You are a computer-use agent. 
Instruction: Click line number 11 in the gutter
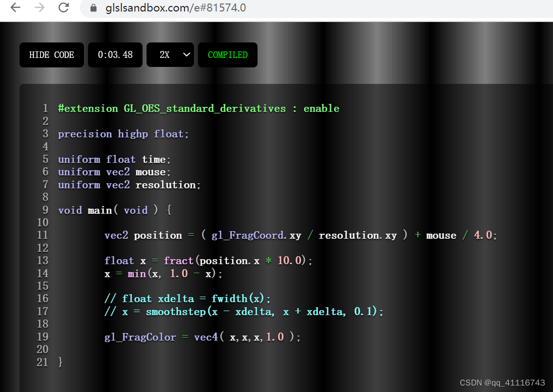point(42,235)
